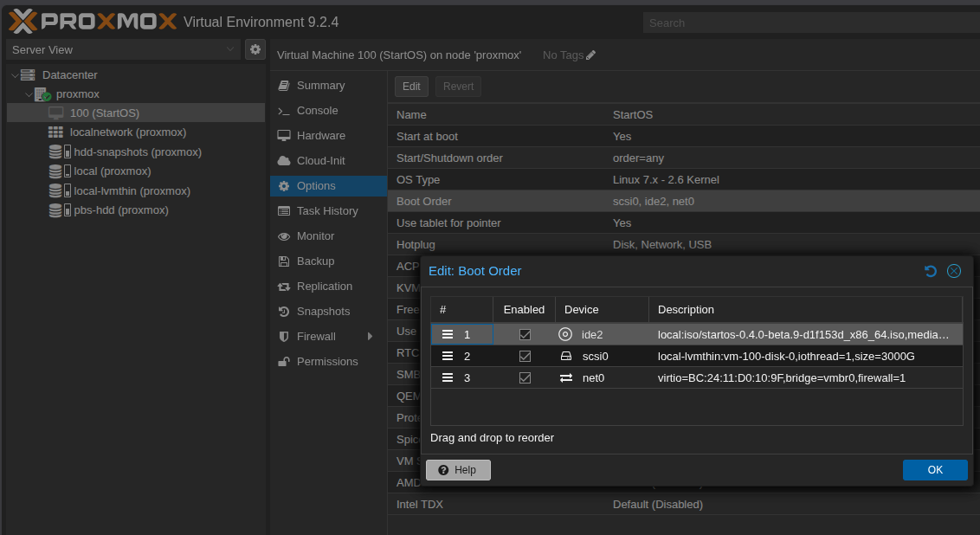This screenshot has width=980, height=535.
Task: Click the Cloud-Init cloud icon
Action: 284,161
